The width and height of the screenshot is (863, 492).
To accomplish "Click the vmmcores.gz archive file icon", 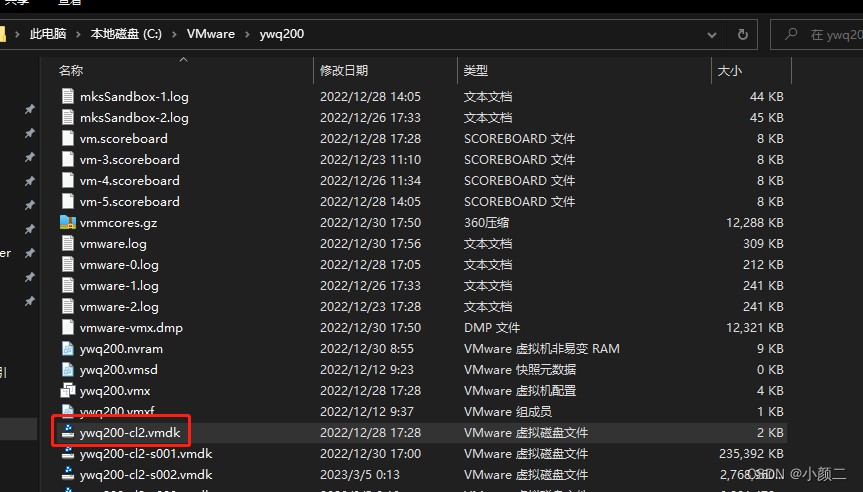I will coord(68,223).
